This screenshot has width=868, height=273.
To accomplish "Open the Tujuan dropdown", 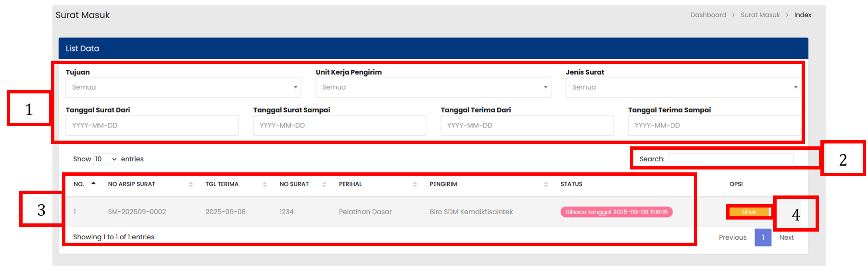I will 183,88.
